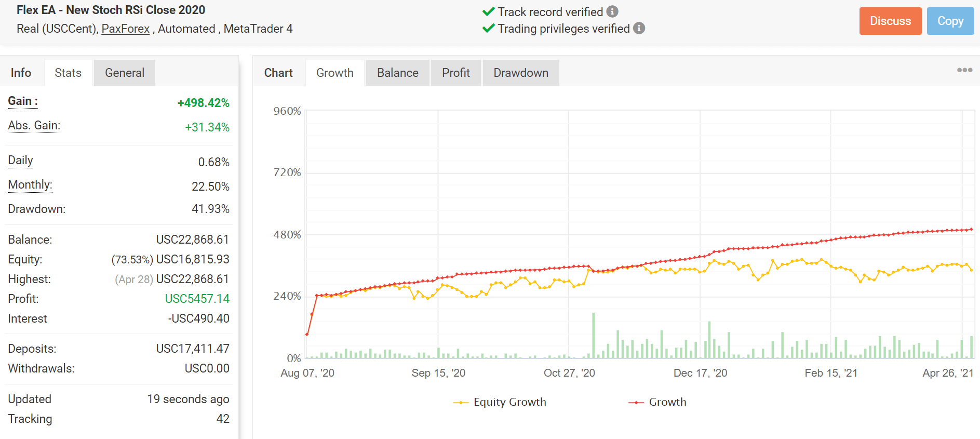Open the Balance chart tab

(398, 73)
